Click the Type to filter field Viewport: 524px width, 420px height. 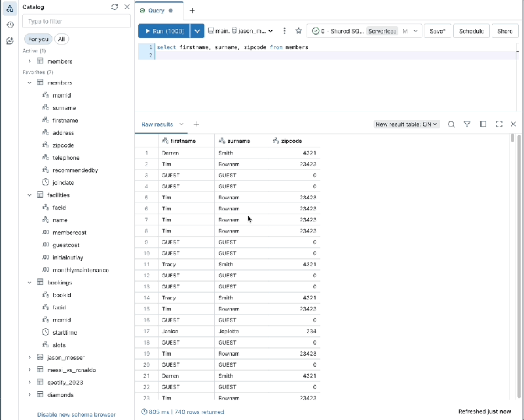76,21
